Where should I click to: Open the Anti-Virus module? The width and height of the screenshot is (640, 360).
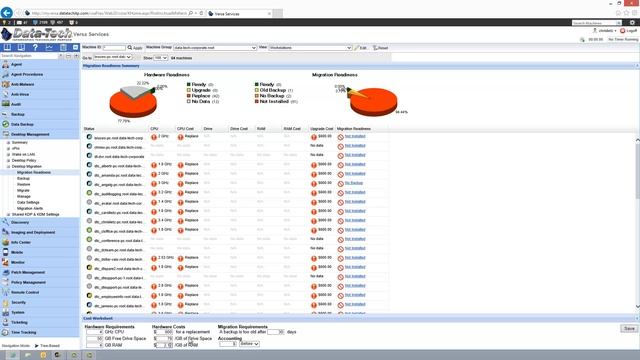pos(40,94)
